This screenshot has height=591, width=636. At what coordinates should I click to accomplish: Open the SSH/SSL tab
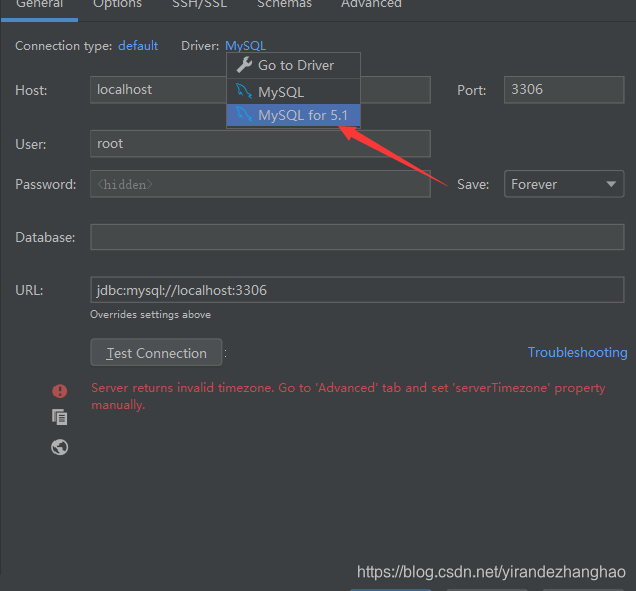200,5
